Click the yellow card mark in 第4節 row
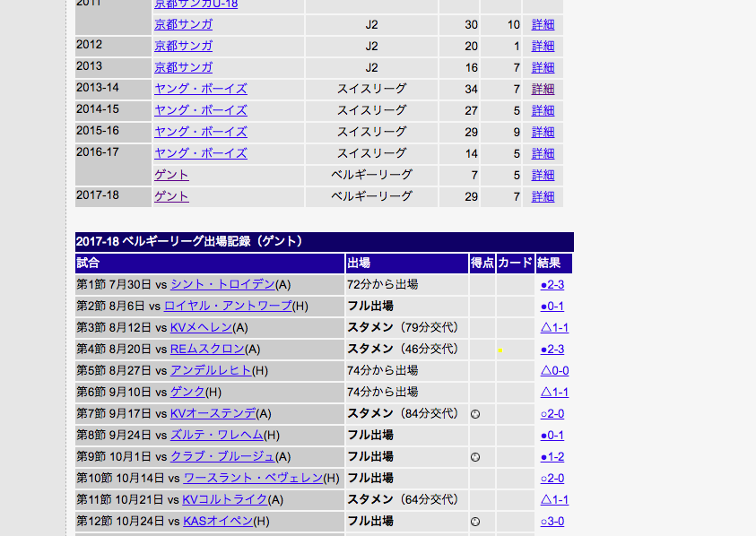The image size is (756, 536). point(500,350)
